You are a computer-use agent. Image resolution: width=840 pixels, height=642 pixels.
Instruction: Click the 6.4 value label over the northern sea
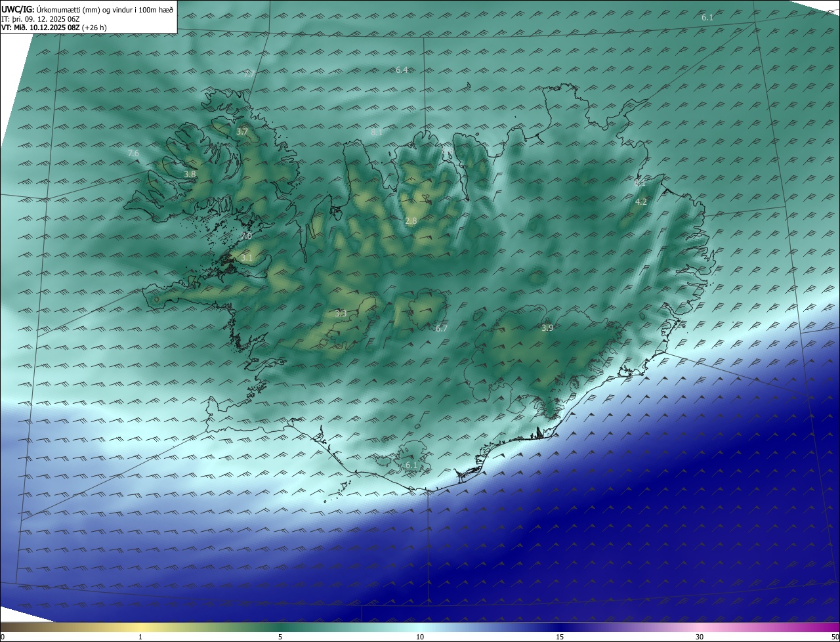[402, 70]
